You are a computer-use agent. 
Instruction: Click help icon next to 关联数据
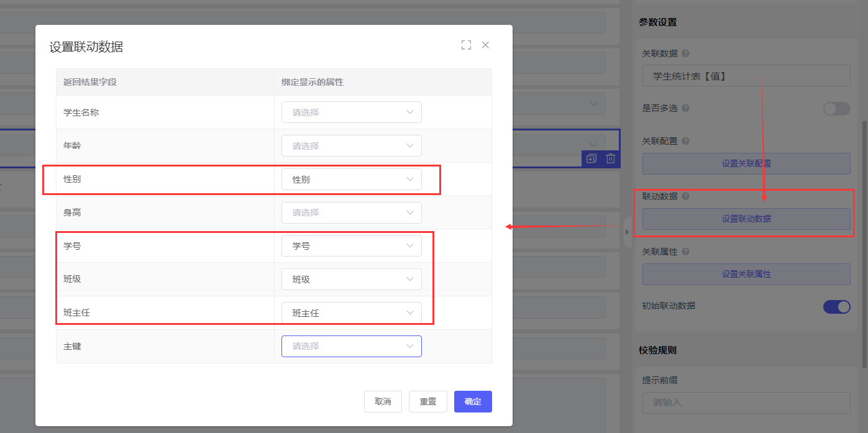(x=685, y=53)
